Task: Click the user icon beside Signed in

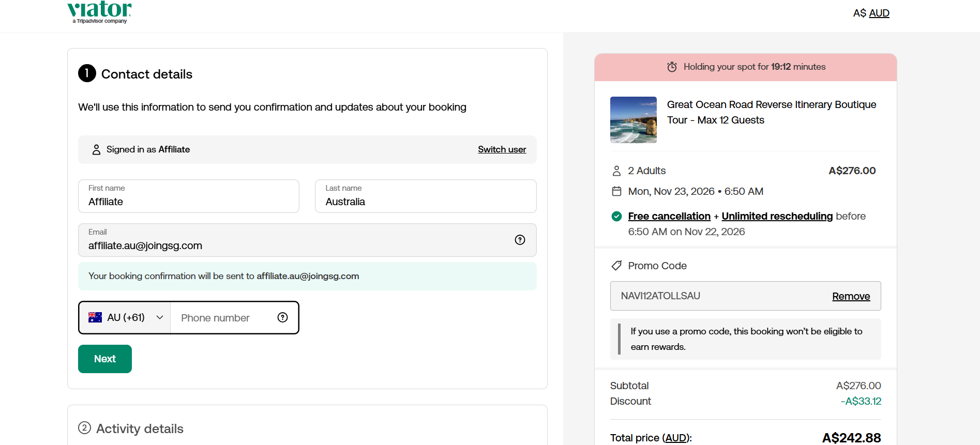Action: [x=96, y=149]
